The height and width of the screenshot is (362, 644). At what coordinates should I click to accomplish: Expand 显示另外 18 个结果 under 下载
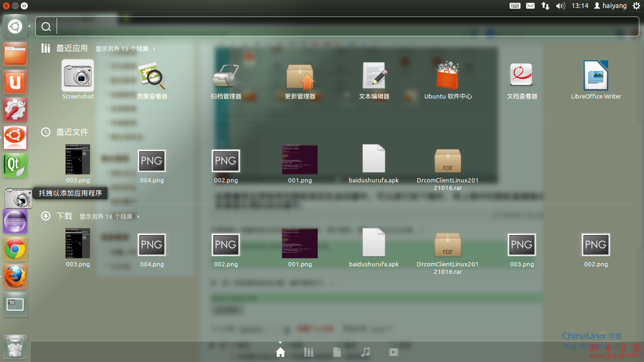(109, 216)
